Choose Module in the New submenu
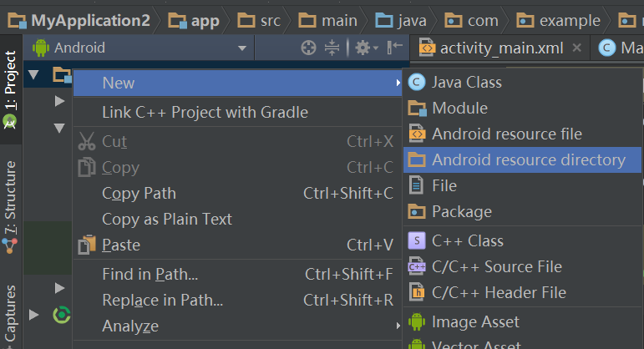The image size is (644, 349). click(x=459, y=108)
